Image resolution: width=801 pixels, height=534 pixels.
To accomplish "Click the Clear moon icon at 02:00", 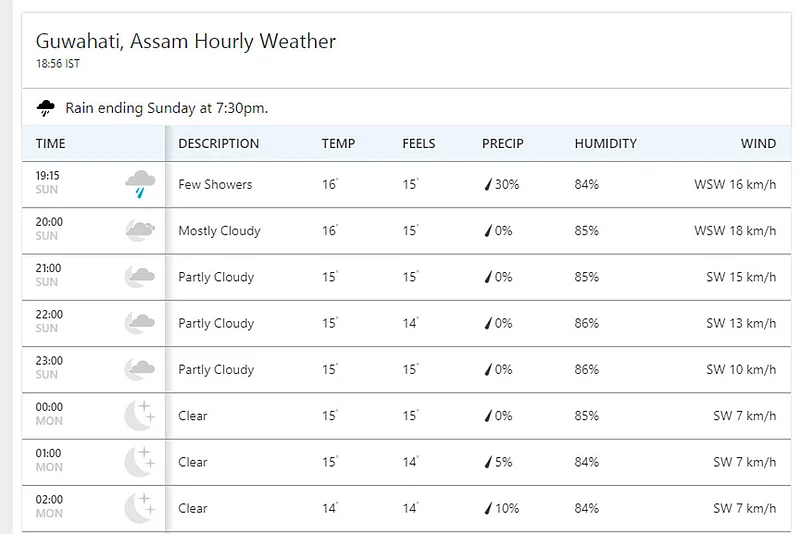I will pos(139,508).
